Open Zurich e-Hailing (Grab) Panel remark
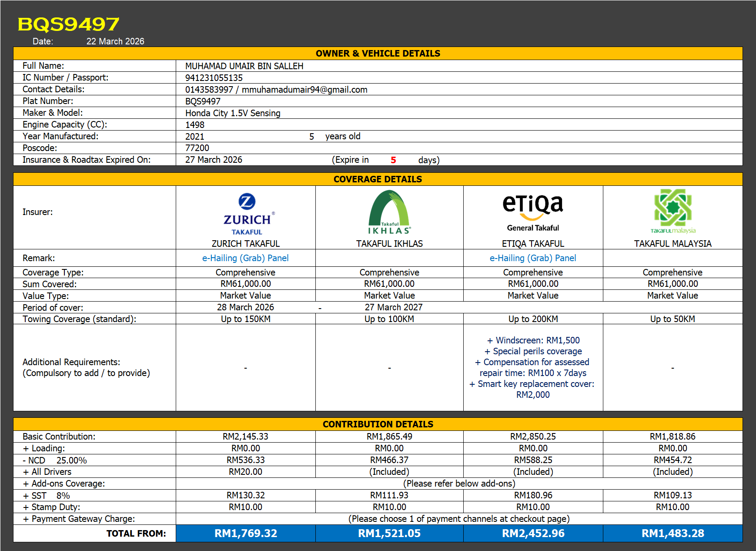756x551 pixels. tap(245, 258)
